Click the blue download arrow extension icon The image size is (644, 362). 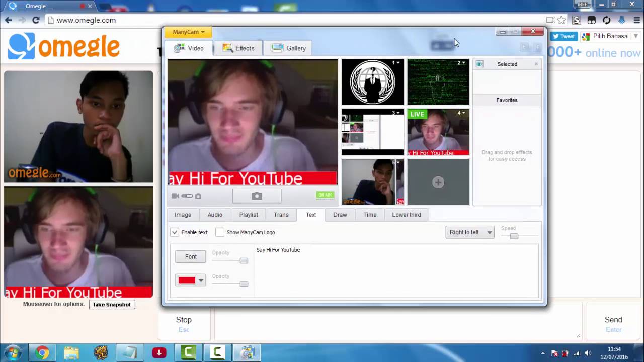[x=622, y=20]
